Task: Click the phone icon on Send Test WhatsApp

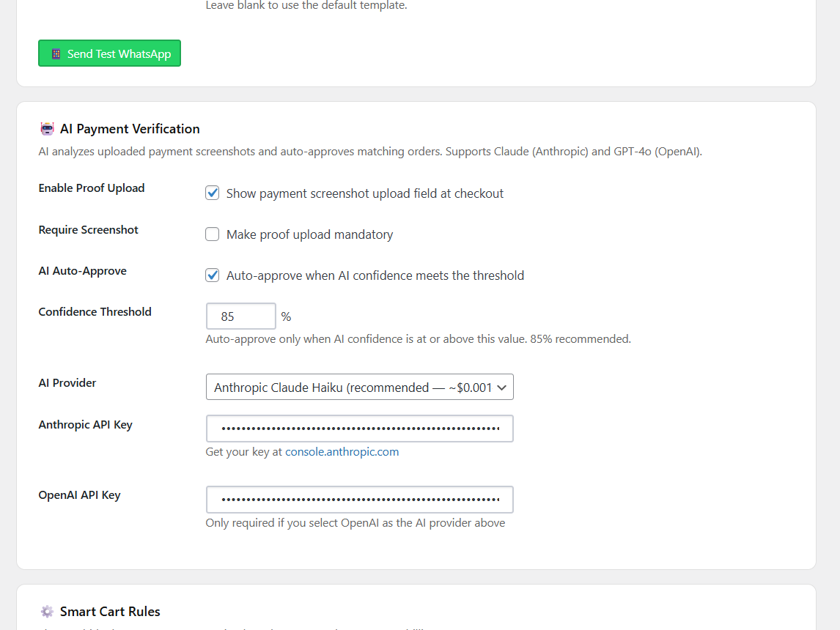Action: pos(56,53)
